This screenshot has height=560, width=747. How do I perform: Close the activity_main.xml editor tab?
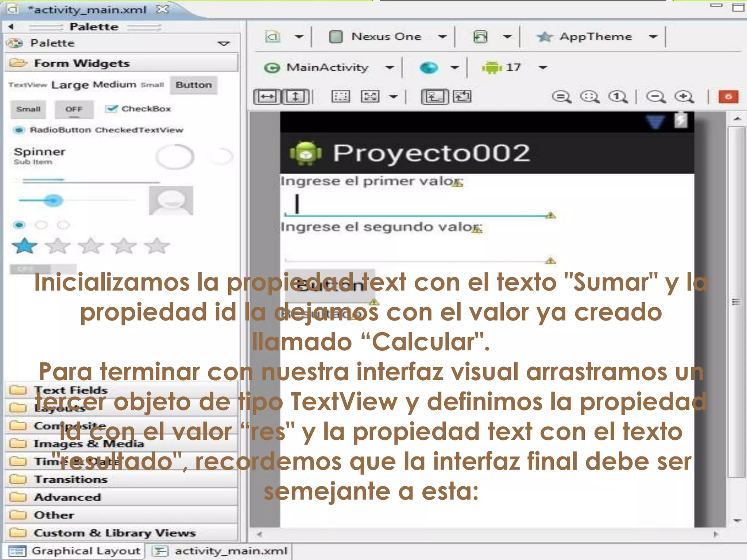(x=162, y=9)
